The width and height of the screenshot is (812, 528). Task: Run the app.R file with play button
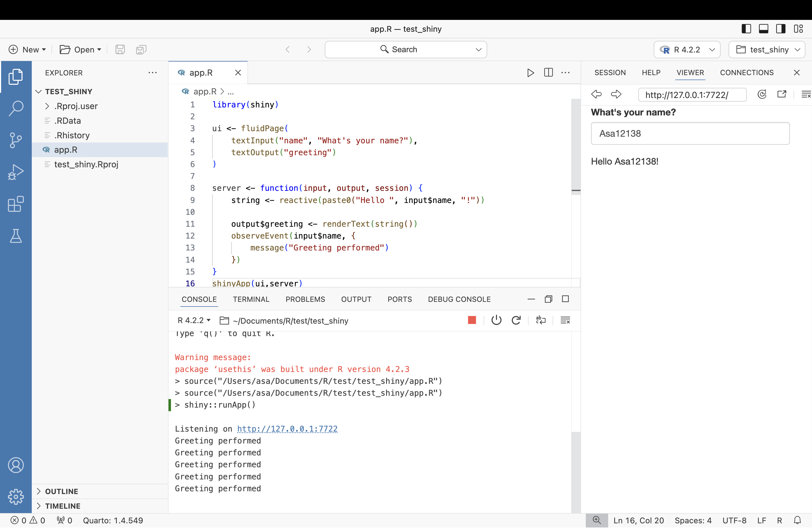[x=530, y=73]
